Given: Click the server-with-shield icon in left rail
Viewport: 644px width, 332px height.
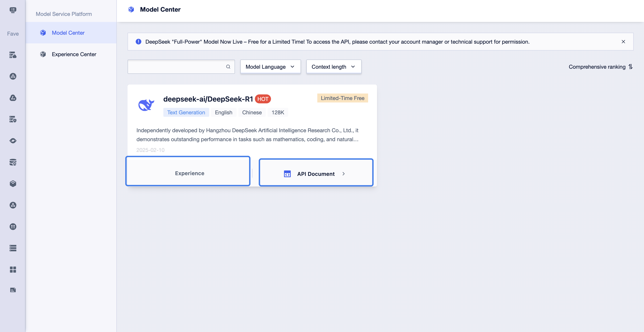Looking at the screenshot, I should point(13,119).
